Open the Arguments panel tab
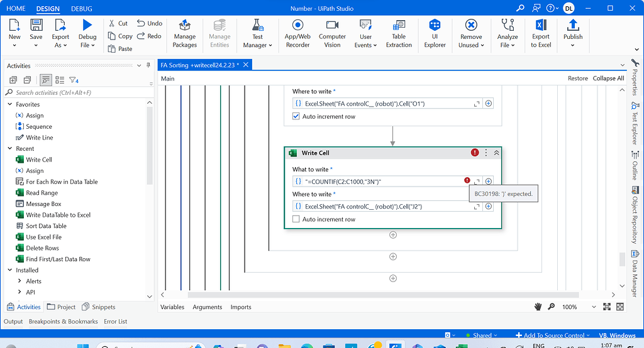Image resolution: width=644 pixels, height=348 pixels. 208,307
